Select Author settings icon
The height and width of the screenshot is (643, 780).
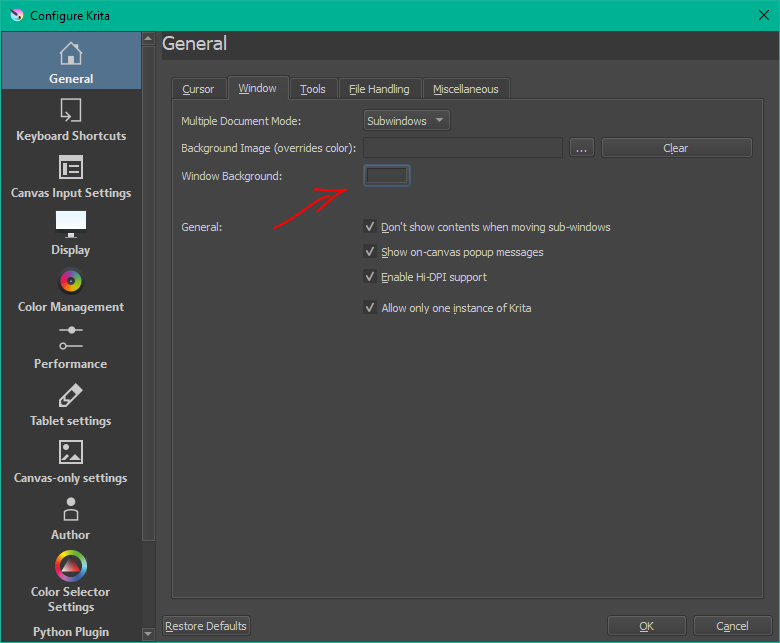pyautogui.click(x=70, y=510)
